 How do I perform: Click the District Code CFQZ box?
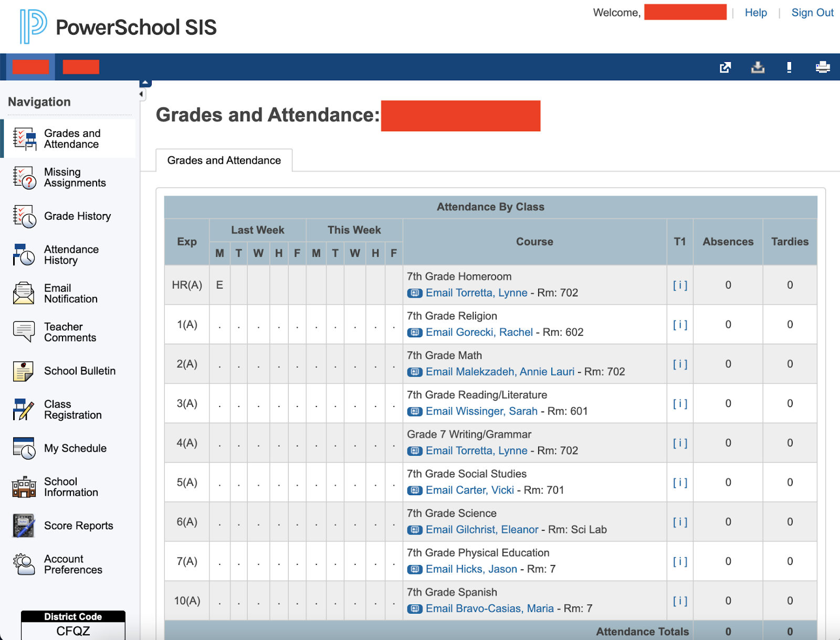coord(73,625)
